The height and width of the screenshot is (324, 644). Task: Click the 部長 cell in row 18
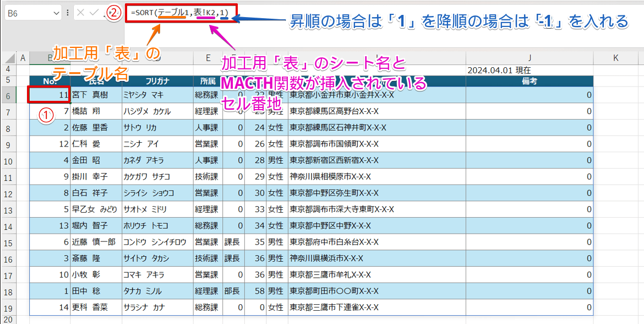point(233,291)
